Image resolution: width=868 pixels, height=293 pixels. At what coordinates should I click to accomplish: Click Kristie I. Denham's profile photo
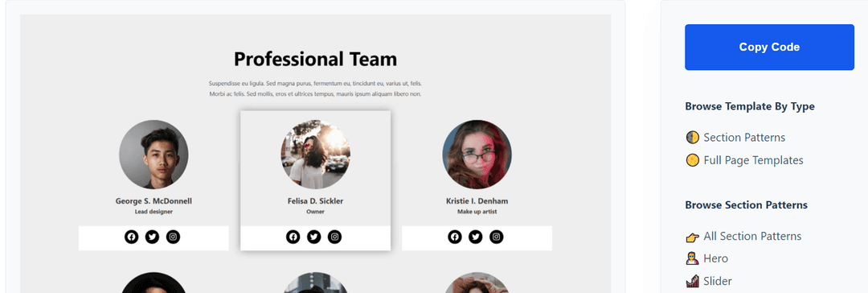coord(477,155)
